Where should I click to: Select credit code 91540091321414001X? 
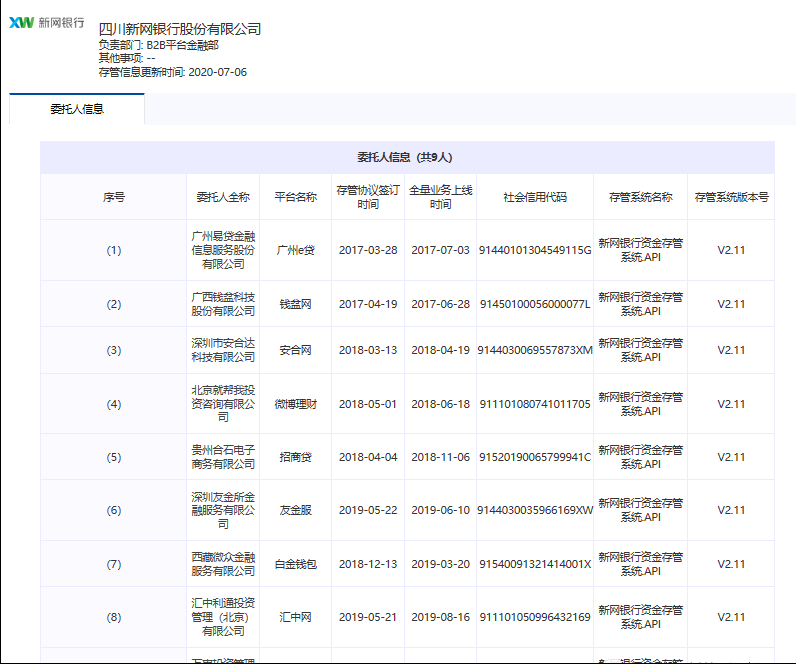click(535, 564)
